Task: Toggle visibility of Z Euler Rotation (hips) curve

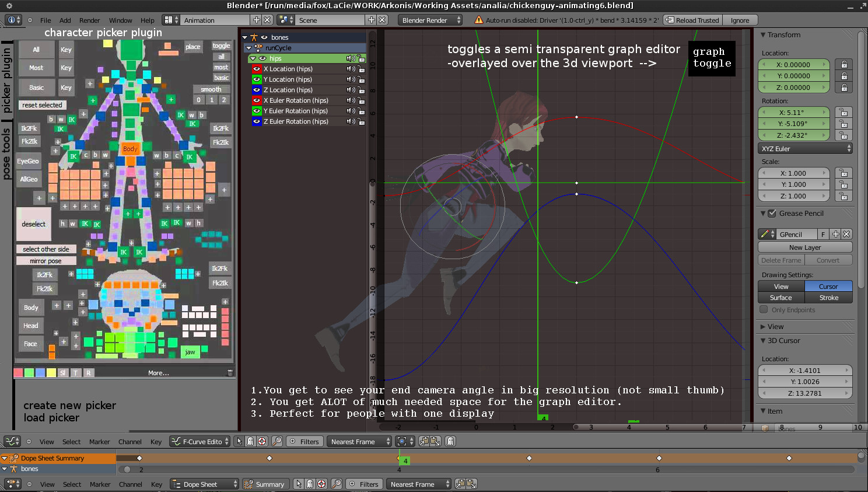Action: [x=256, y=121]
